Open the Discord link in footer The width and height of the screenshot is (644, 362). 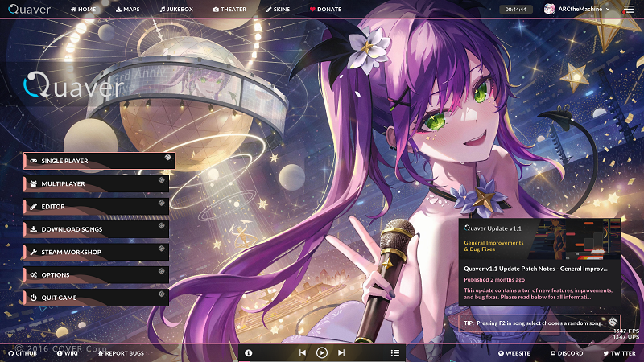tap(567, 353)
